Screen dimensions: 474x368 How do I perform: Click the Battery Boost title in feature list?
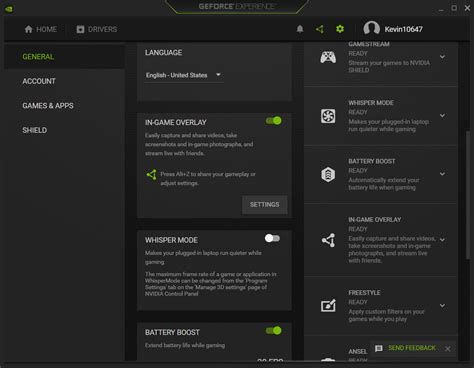[x=372, y=161]
